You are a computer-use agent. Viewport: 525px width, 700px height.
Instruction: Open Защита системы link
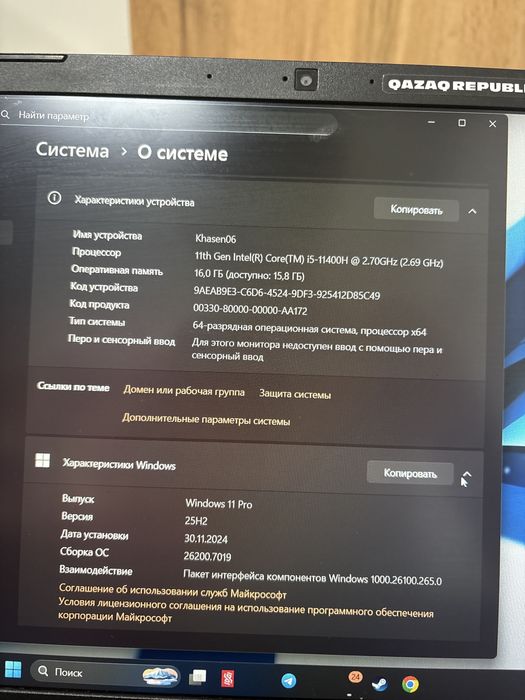295,395
